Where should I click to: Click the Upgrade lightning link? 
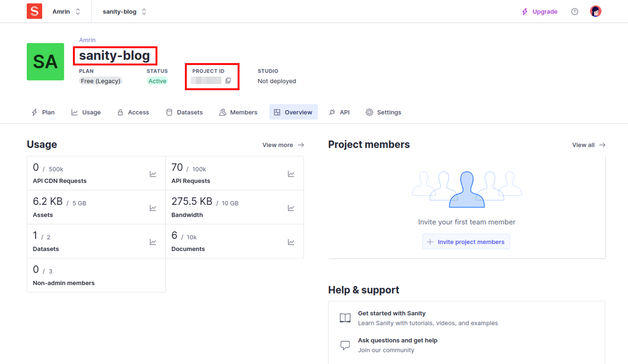click(539, 12)
